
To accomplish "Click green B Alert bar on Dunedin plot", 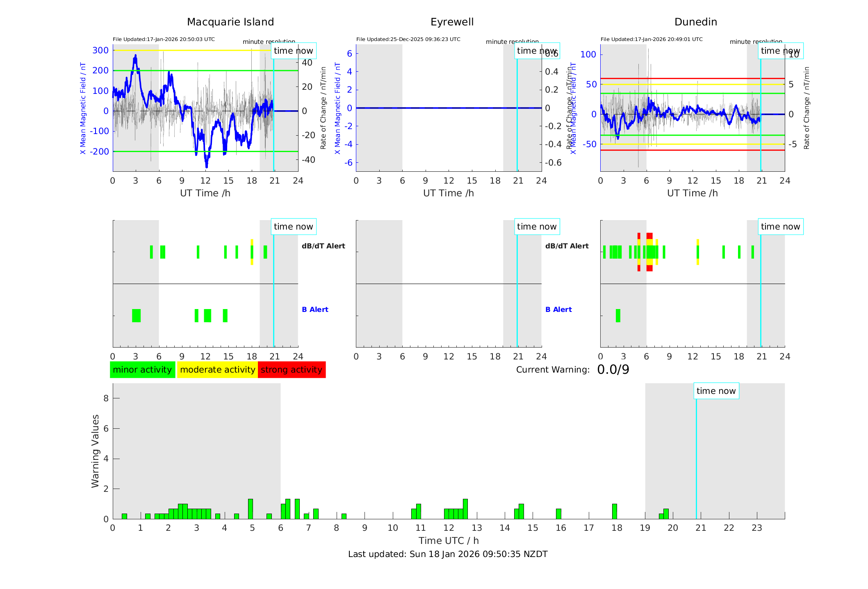I will pyautogui.click(x=618, y=316).
